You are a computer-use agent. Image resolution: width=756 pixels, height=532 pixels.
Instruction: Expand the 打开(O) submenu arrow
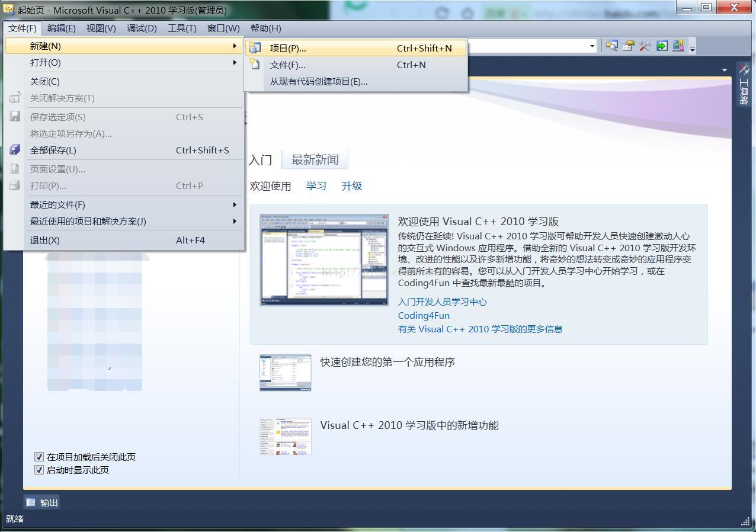(x=235, y=62)
